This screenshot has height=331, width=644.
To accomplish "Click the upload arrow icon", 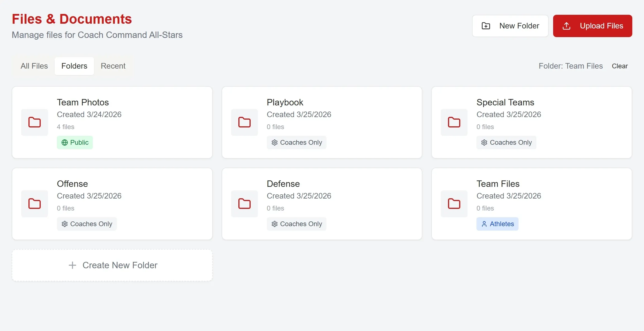I will pos(566,26).
